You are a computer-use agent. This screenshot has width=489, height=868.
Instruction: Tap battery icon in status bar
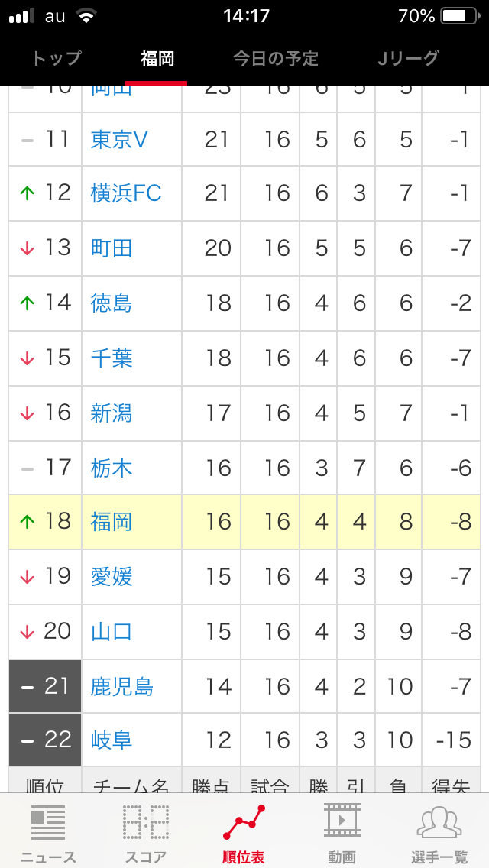pyautogui.click(x=458, y=16)
